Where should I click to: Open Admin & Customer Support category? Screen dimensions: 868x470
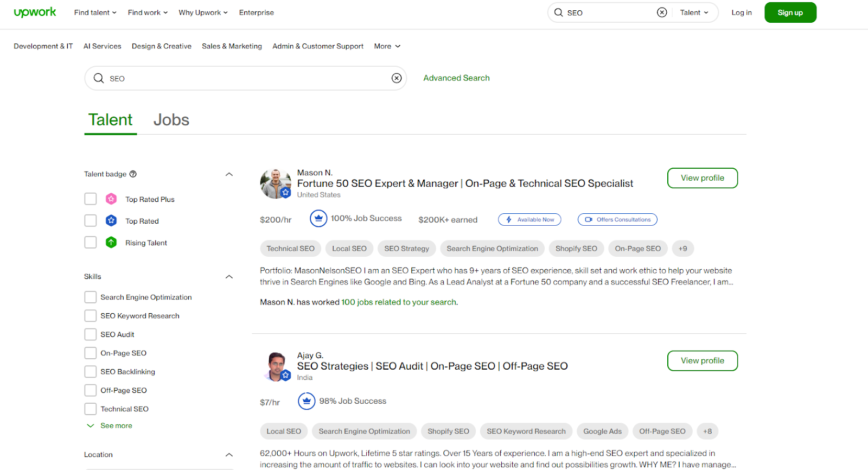tap(318, 46)
